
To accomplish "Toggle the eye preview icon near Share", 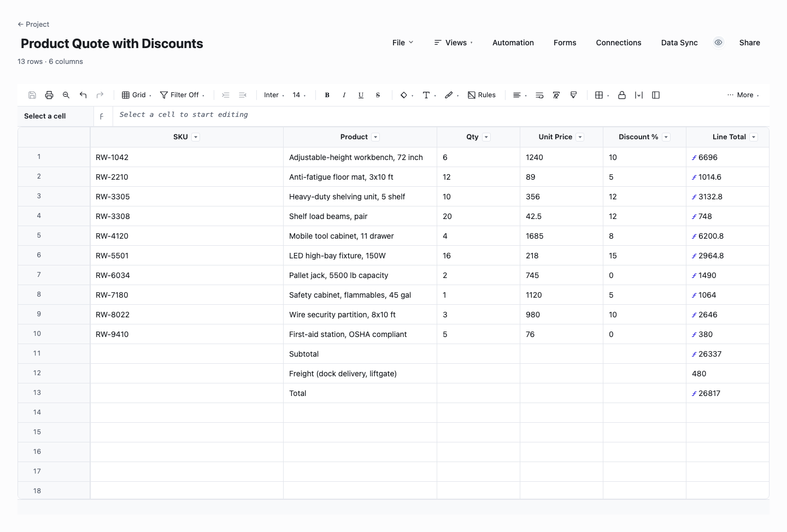I will [x=719, y=43].
